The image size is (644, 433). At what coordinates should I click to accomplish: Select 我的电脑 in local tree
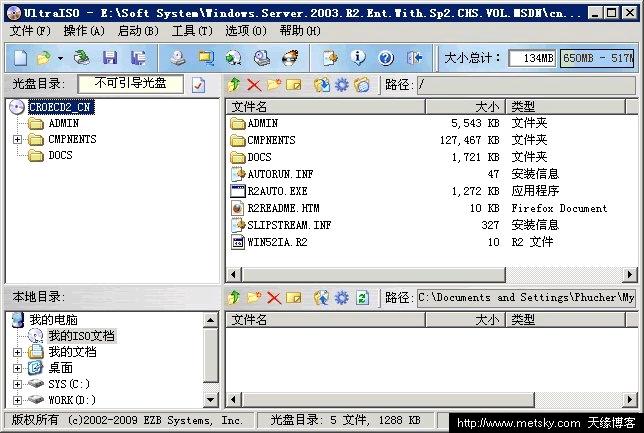(53, 320)
